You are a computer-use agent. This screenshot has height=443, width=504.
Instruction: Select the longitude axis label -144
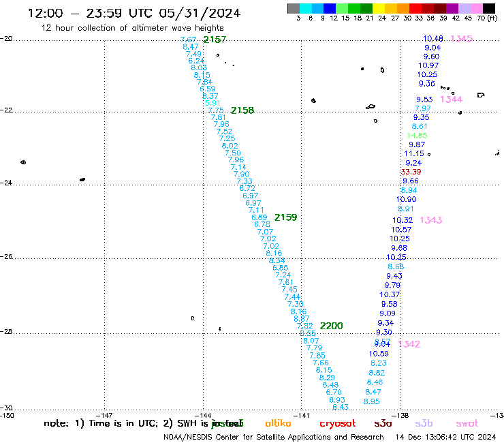pyautogui.click(x=203, y=415)
